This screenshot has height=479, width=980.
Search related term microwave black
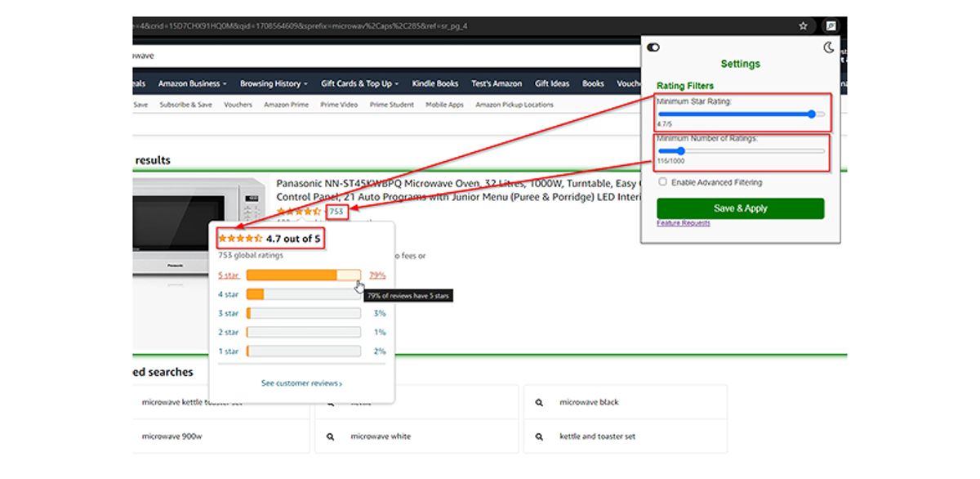point(589,402)
